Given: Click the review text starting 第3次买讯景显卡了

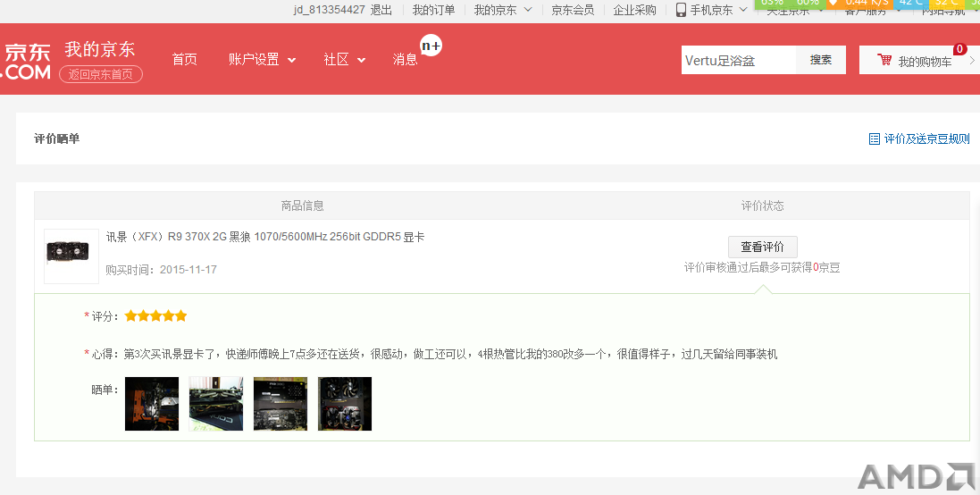Looking at the screenshot, I should coord(450,355).
